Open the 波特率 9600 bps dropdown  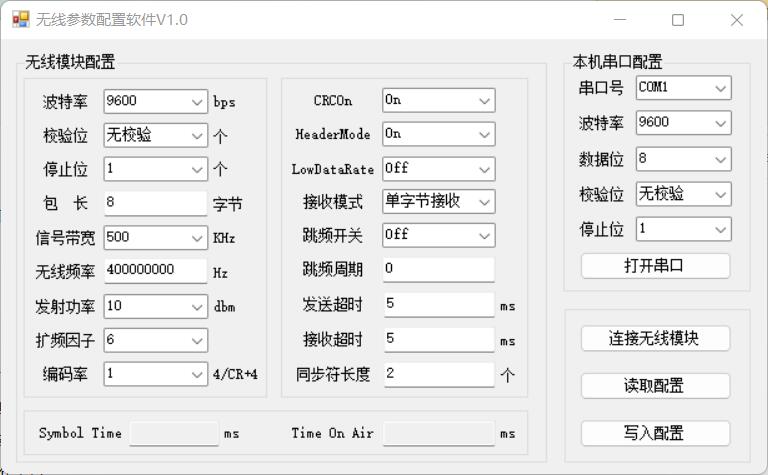156,101
